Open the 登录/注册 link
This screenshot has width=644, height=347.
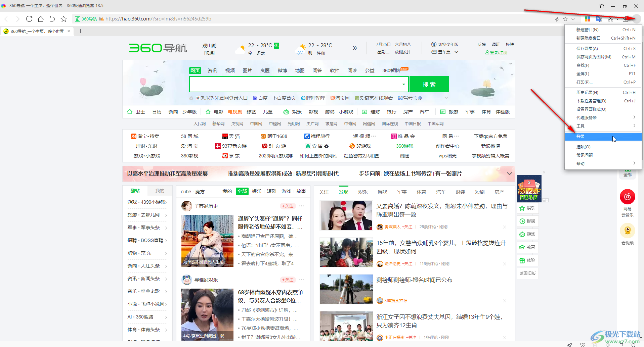coord(496,52)
